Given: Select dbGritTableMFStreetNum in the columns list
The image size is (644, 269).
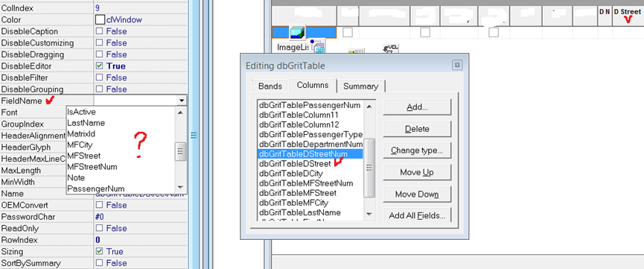Looking at the screenshot, I should (x=310, y=183).
